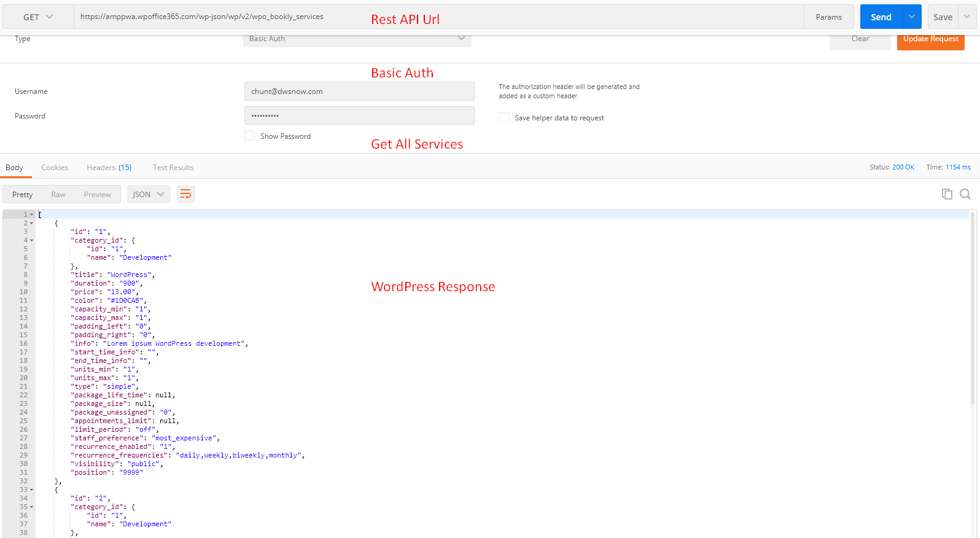Click the "package_life_time": null line

pyautogui.click(x=123, y=395)
